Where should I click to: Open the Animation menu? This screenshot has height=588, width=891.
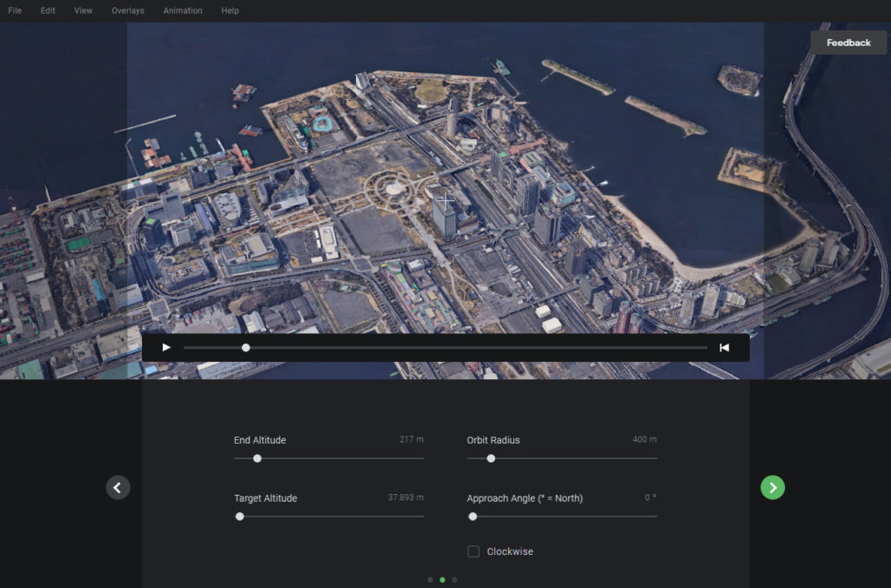[182, 10]
